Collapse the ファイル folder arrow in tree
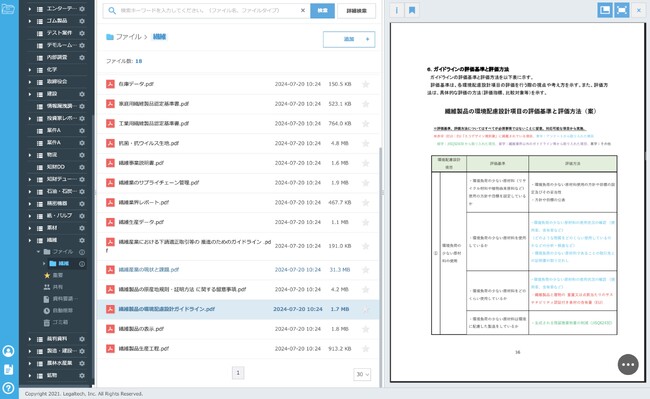Screen dimensions: 650x399 click(x=38, y=252)
